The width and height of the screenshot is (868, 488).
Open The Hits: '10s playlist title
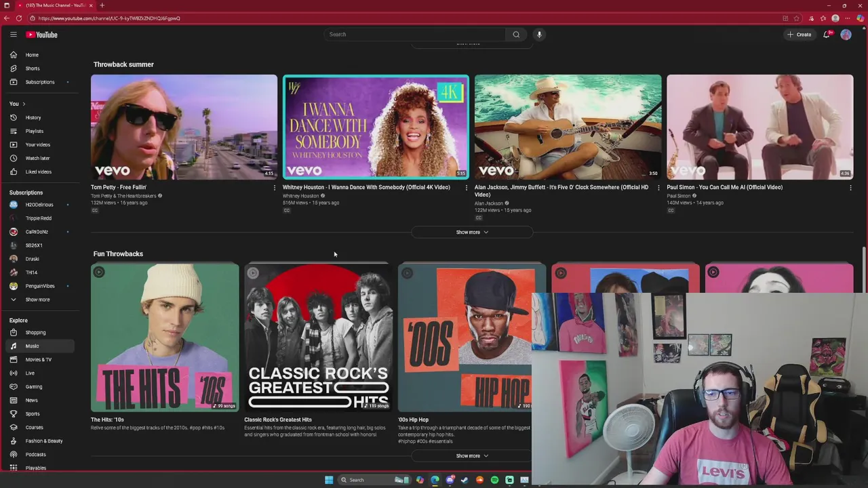pos(107,420)
